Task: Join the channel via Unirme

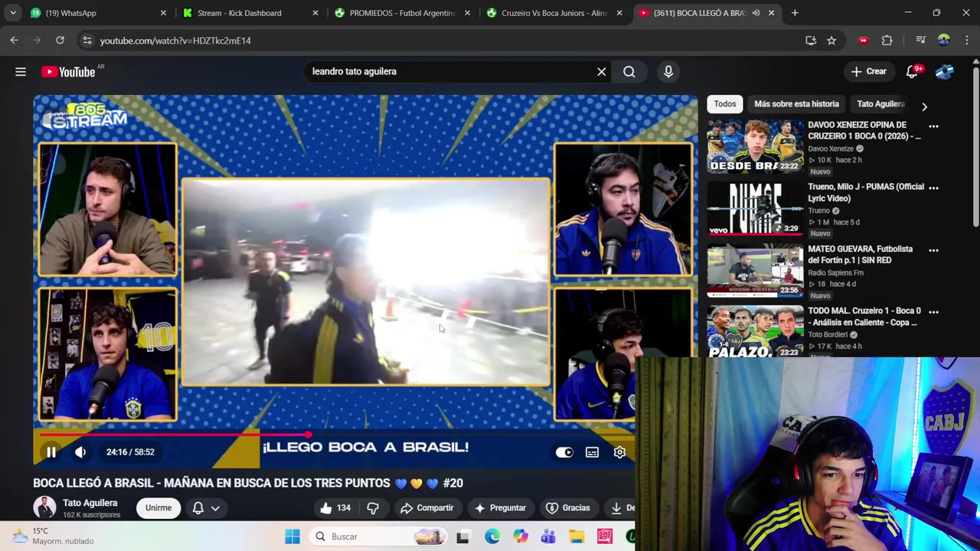Action: pos(158,507)
